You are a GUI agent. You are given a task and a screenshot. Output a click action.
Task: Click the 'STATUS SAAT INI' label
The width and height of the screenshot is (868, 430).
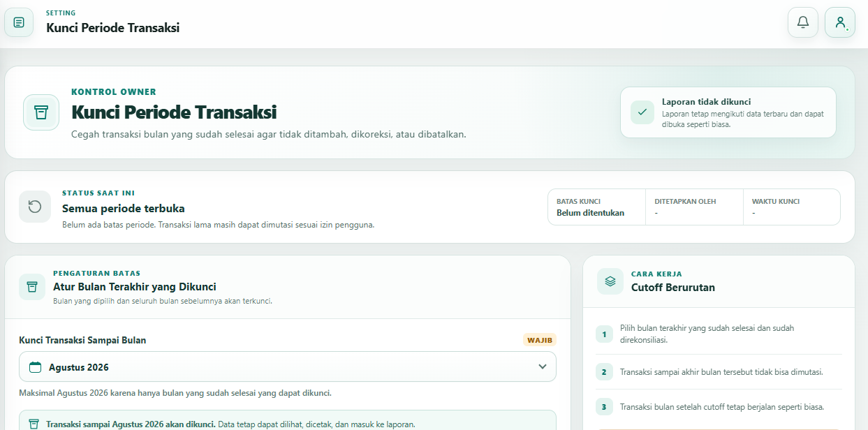tap(98, 193)
